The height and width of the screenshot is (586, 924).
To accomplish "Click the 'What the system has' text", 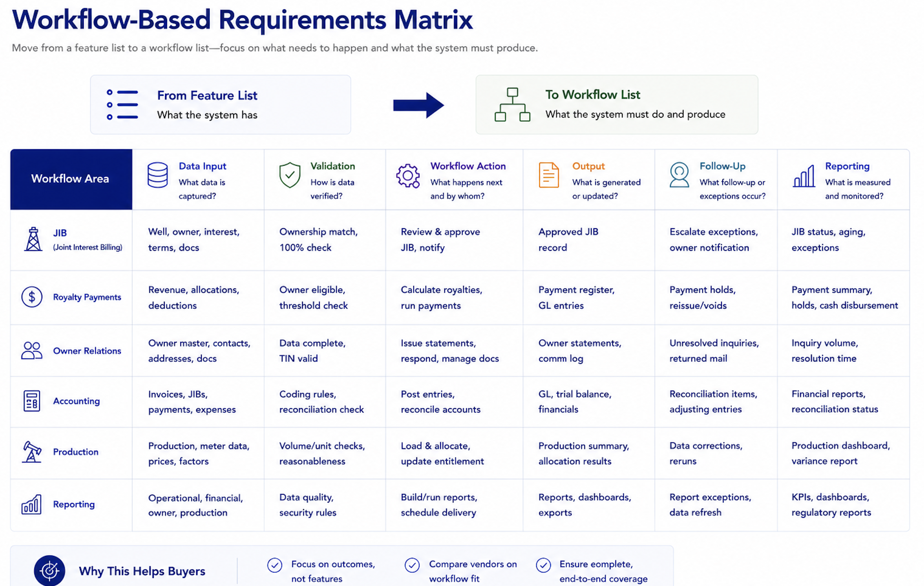I will coord(207,115).
